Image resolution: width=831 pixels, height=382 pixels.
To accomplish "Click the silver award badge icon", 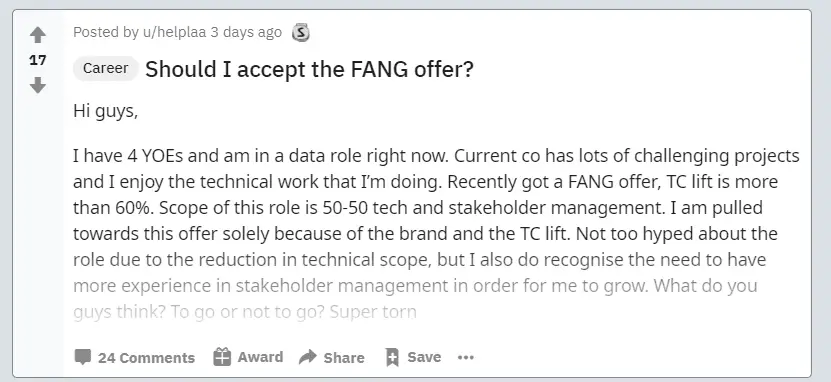I will (300, 33).
